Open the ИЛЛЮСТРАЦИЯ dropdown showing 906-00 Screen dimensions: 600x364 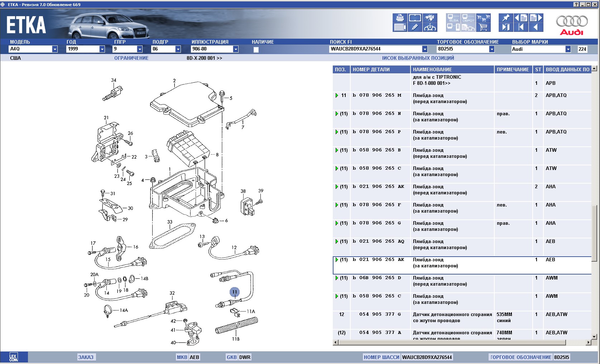(x=236, y=49)
